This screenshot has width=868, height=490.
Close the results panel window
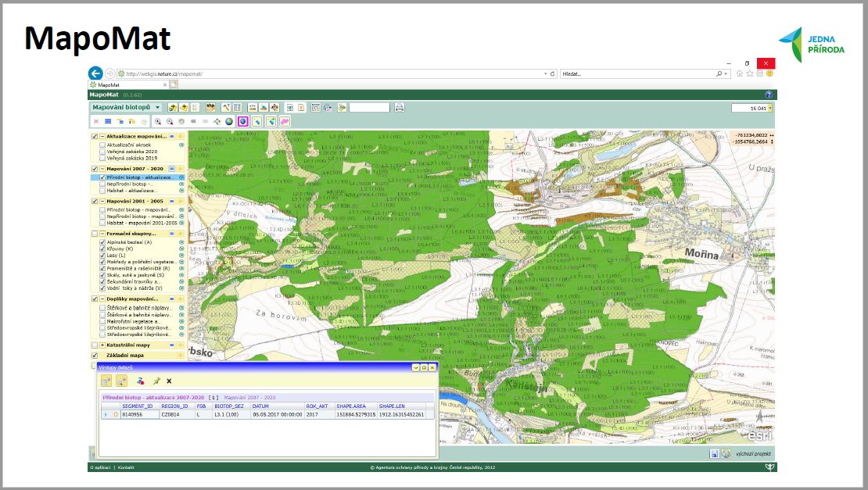[x=432, y=367]
